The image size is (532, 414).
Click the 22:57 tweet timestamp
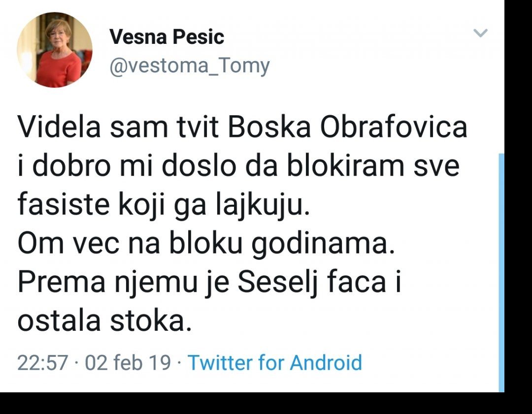click(42, 363)
